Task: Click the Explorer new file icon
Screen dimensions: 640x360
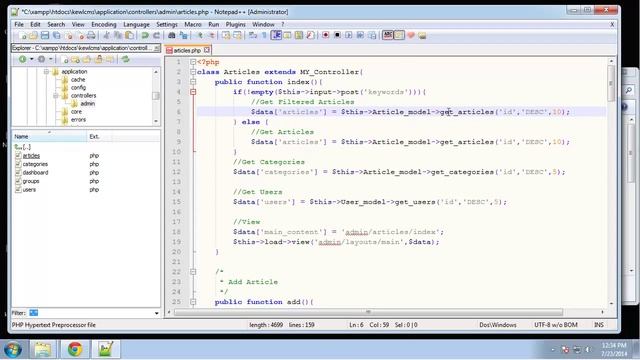Action: pos(65,60)
